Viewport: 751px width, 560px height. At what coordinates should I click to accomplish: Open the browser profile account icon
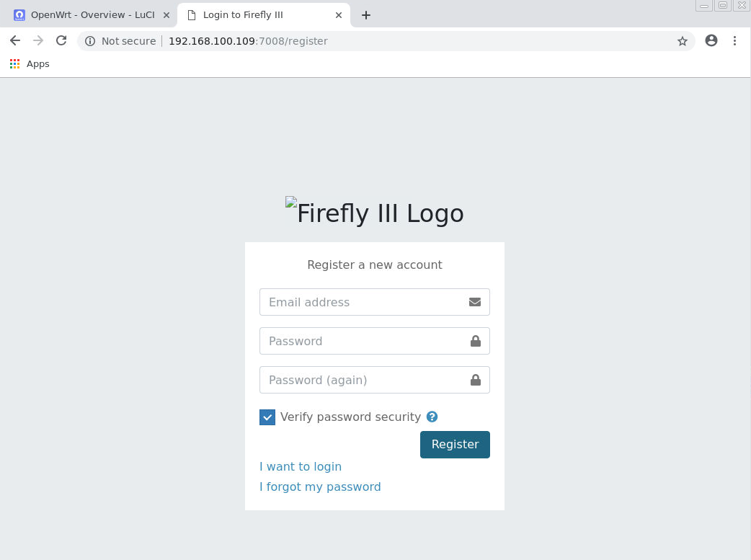pyautogui.click(x=711, y=41)
